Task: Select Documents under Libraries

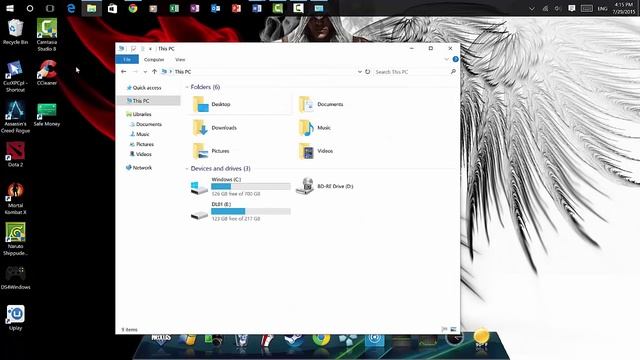Action: click(x=146, y=124)
